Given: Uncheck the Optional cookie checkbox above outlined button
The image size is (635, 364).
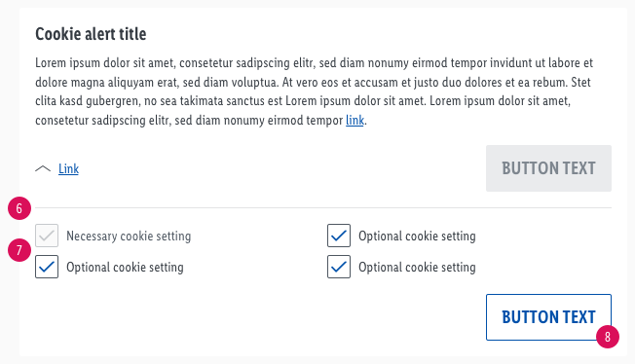Looking at the screenshot, I should pyautogui.click(x=339, y=267).
